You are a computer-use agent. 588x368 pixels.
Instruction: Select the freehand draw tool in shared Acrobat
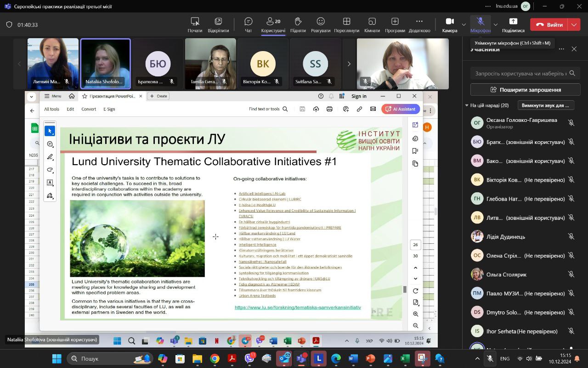click(50, 170)
